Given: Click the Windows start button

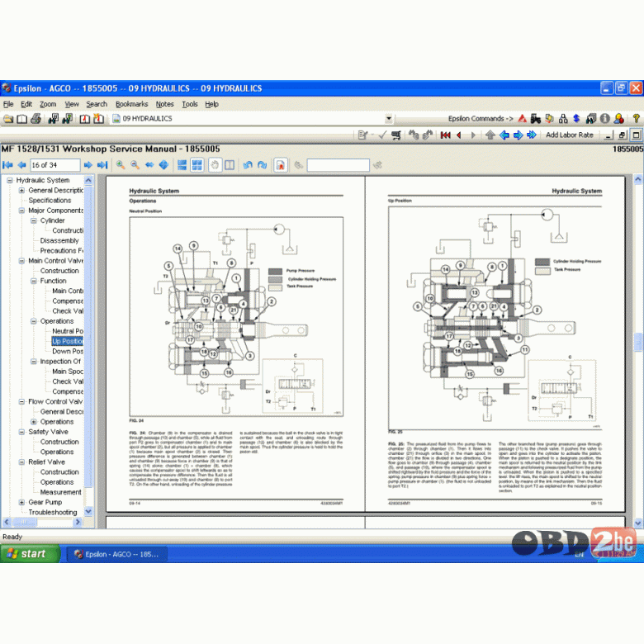Looking at the screenshot, I should pos(30,554).
